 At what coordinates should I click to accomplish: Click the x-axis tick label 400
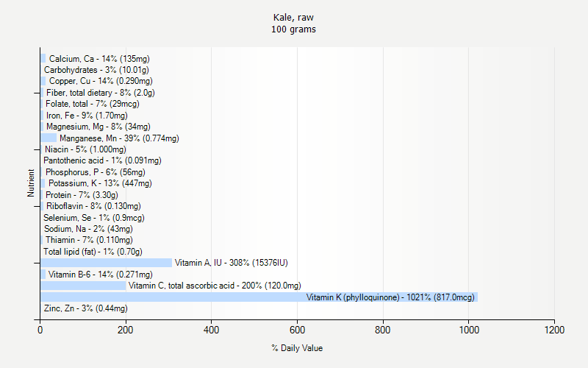(x=211, y=330)
